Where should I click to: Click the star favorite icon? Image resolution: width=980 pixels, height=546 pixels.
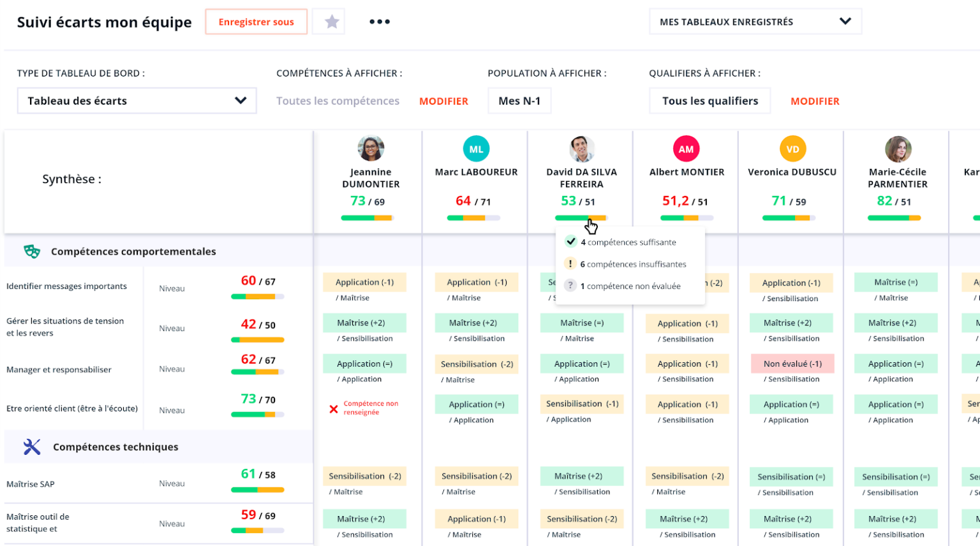coord(332,22)
